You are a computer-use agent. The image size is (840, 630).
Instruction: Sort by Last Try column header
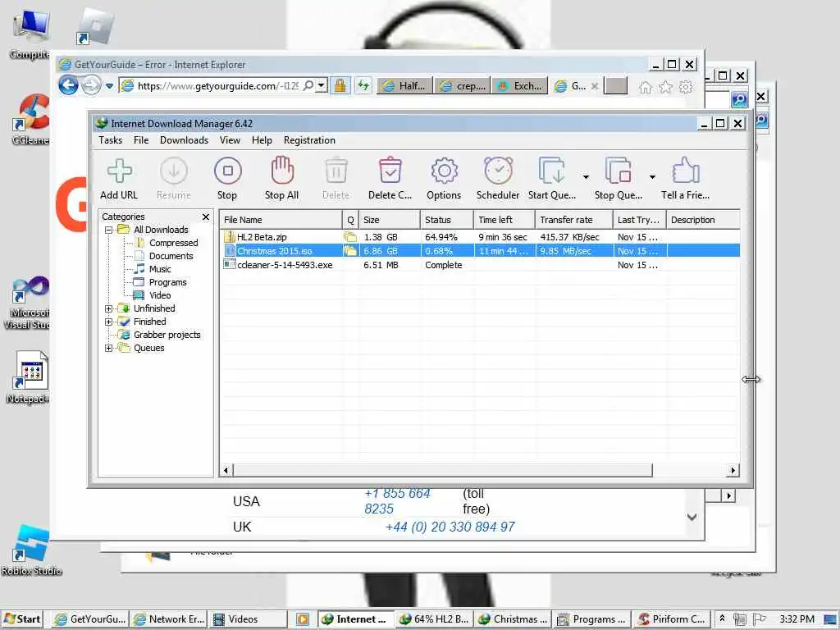(x=640, y=220)
